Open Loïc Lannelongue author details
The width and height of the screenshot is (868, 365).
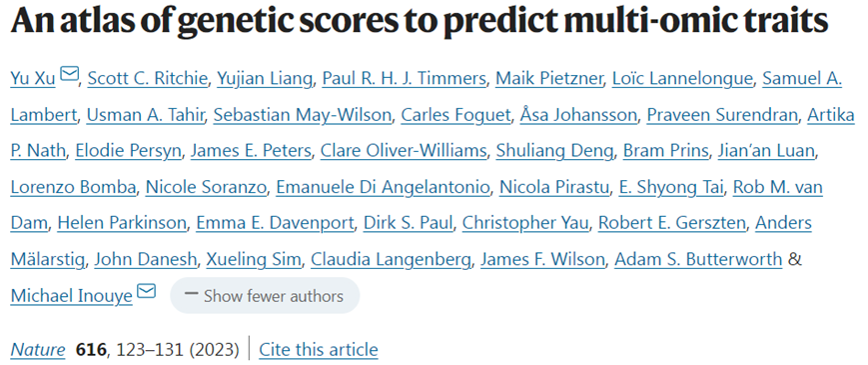tap(682, 79)
